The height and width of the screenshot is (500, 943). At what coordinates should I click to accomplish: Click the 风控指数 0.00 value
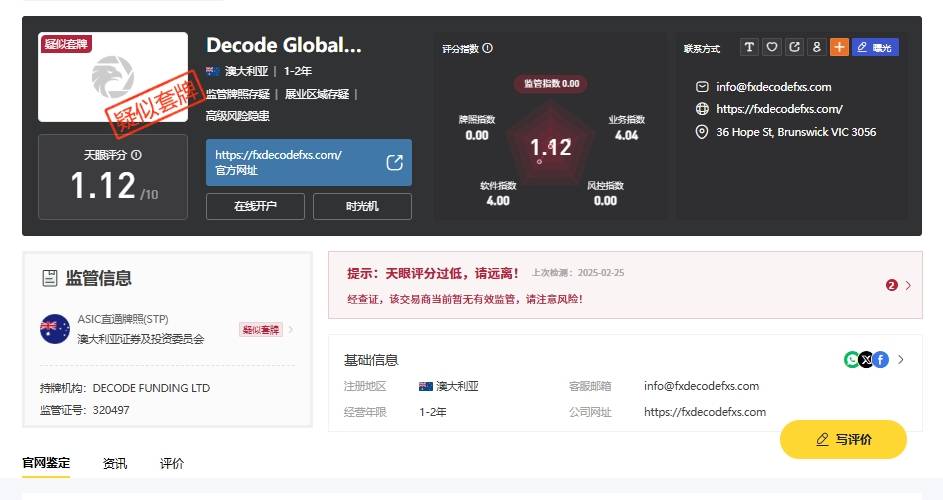click(x=605, y=201)
